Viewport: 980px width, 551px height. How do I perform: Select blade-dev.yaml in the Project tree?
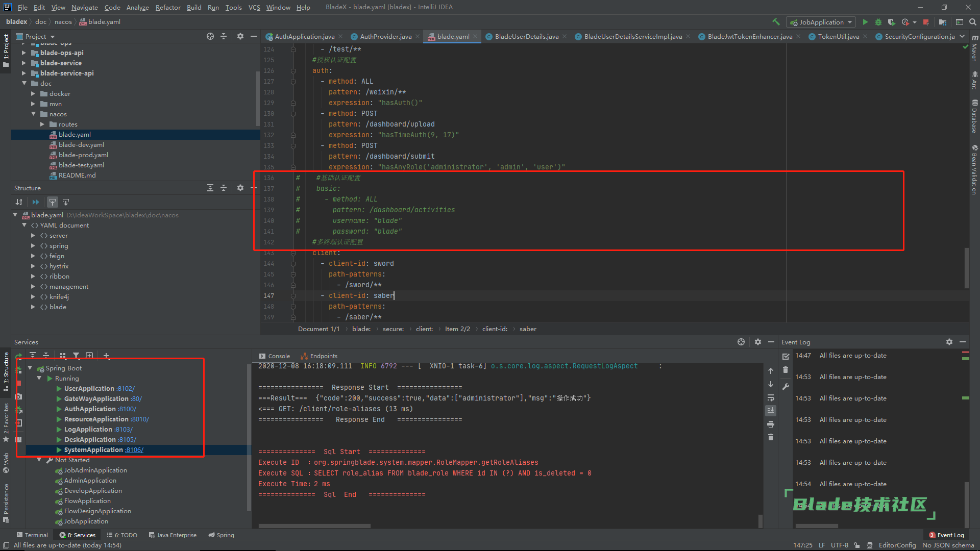[x=81, y=144]
